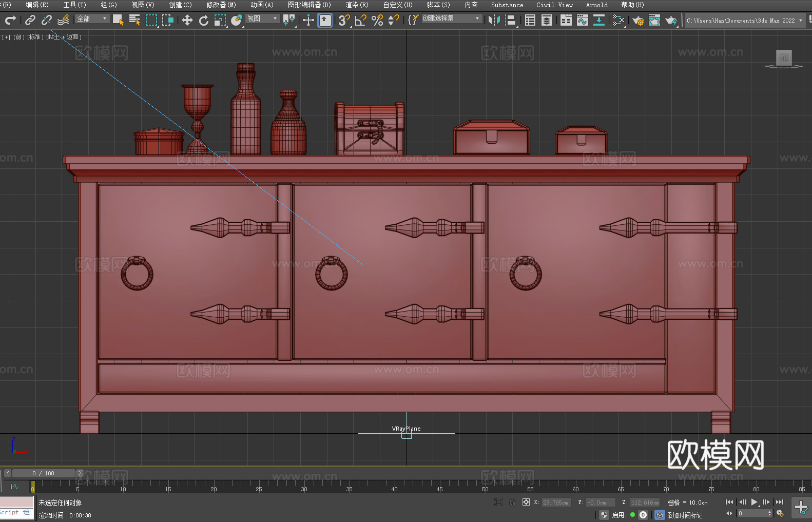Open the Arnold menu
The image size is (812, 522).
coord(597,5)
